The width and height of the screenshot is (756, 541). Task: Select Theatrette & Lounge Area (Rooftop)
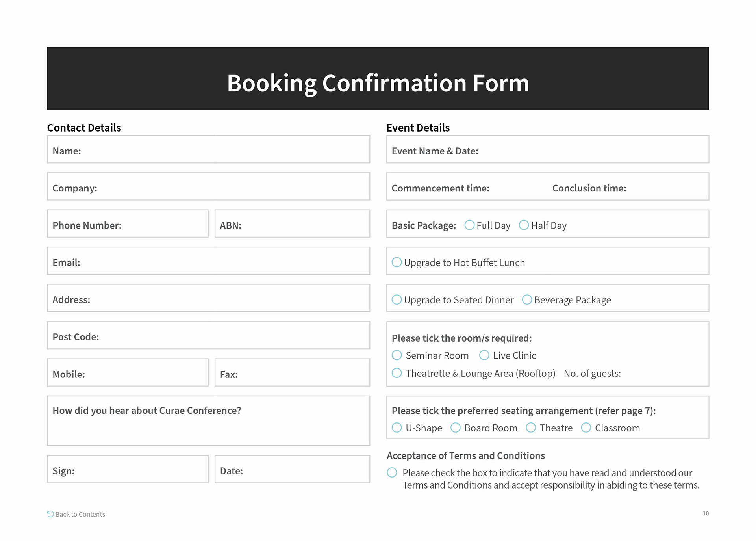pyautogui.click(x=397, y=373)
